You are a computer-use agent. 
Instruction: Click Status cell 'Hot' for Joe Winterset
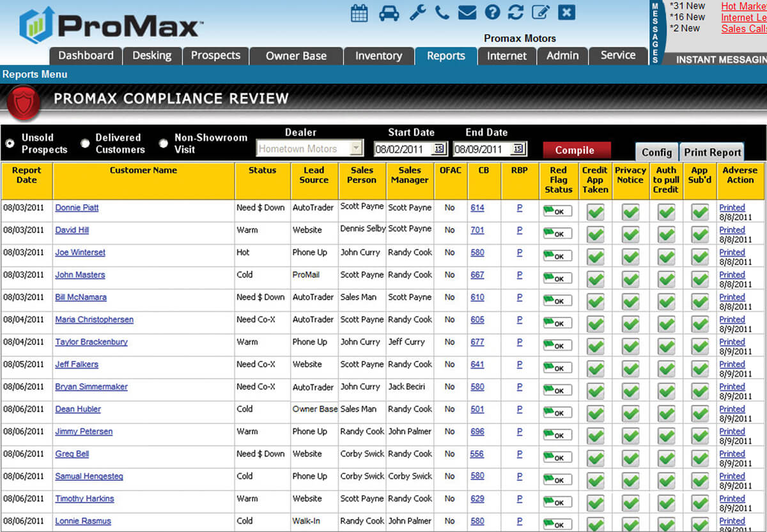[244, 252]
